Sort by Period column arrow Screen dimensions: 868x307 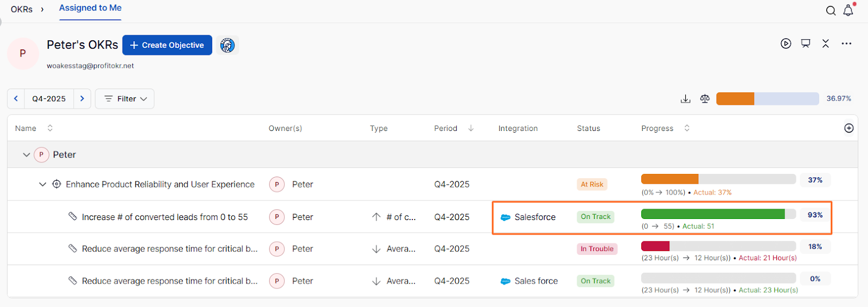tap(471, 128)
